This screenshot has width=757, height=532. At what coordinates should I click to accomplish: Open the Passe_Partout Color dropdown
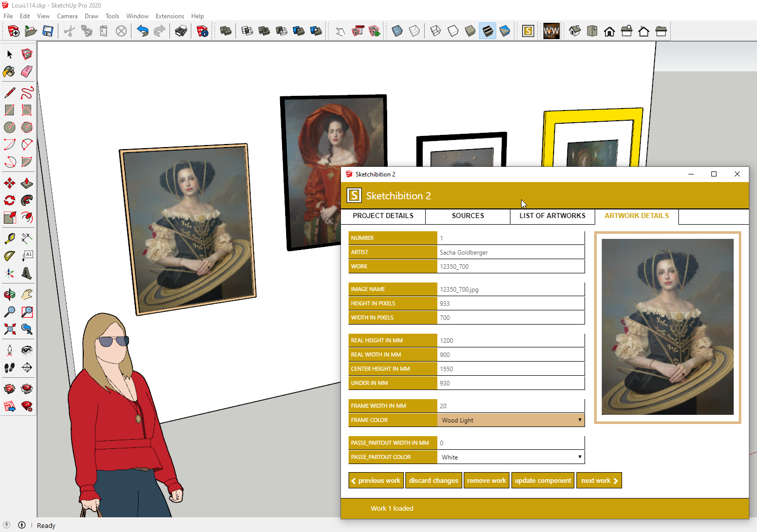click(511, 457)
